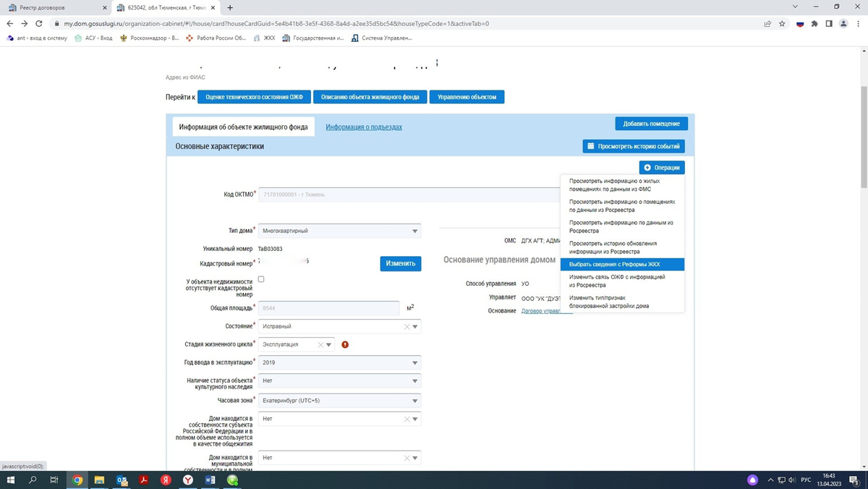This screenshot has width=868, height=489.
Task: Choose Просмотреть информацию по данным из Росреестра
Action: (x=622, y=226)
